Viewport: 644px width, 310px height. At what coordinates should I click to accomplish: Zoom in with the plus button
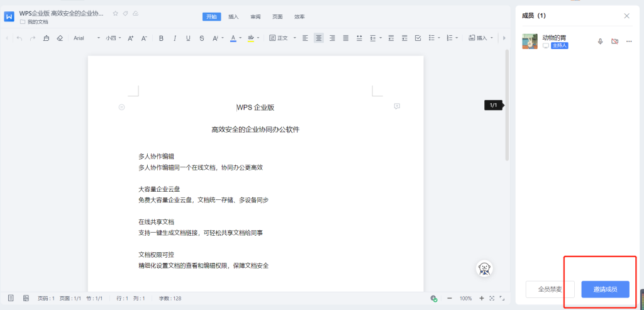tap(481, 299)
